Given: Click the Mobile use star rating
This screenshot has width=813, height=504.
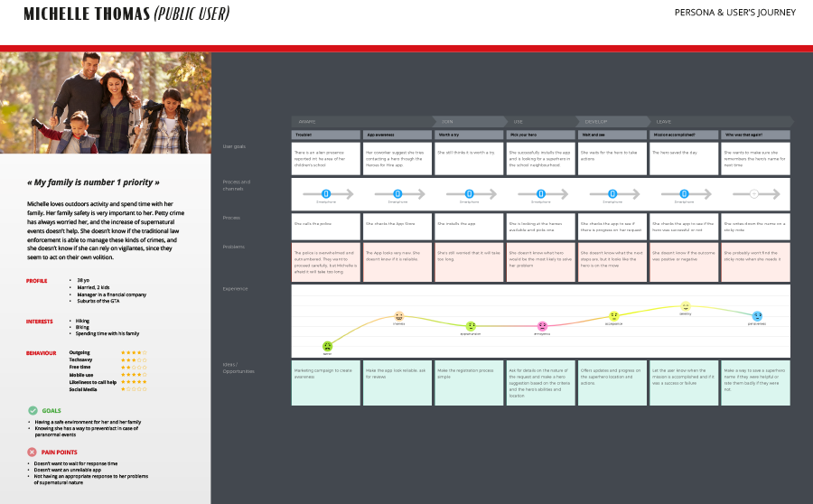Looking at the screenshot, I should (134, 374).
